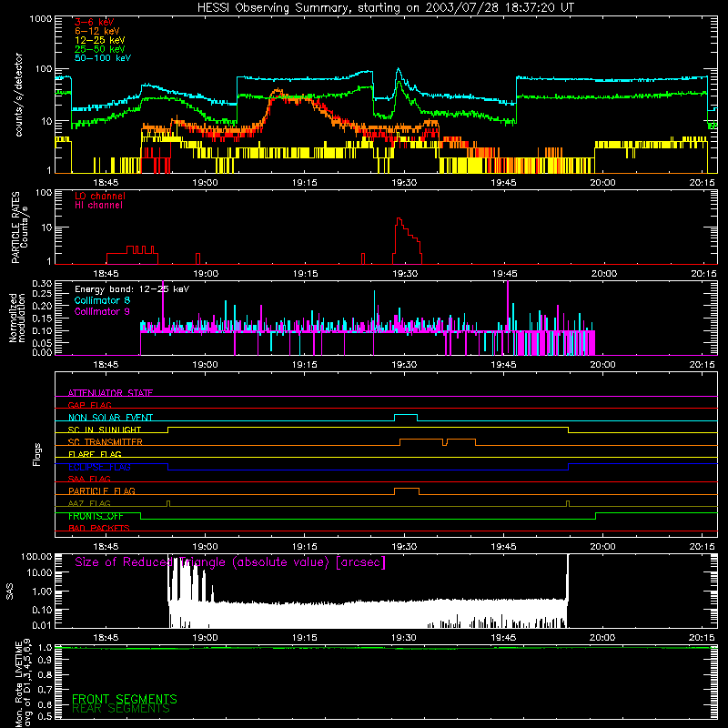The height and width of the screenshot is (728, 728).
Task: Click the yellow 12-25 keV legend entry
Action: 100,40
